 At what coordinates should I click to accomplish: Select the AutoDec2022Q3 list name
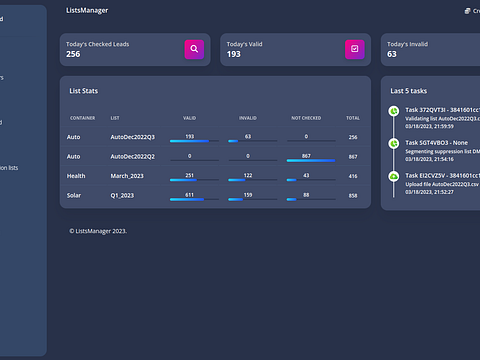133,137
